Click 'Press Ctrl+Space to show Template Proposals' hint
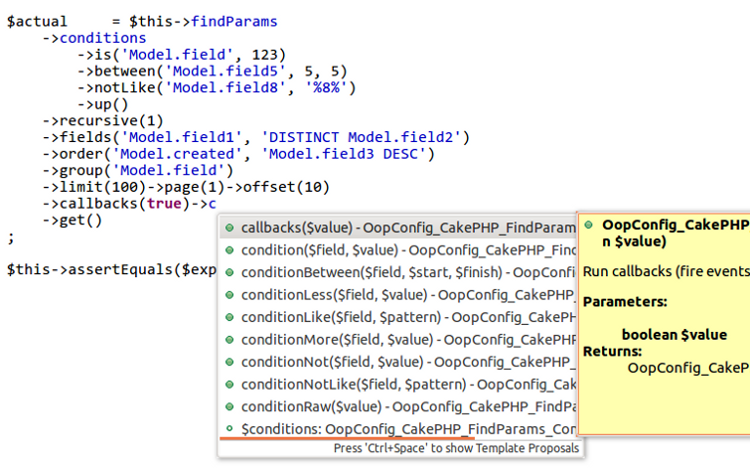 point(456,448)
